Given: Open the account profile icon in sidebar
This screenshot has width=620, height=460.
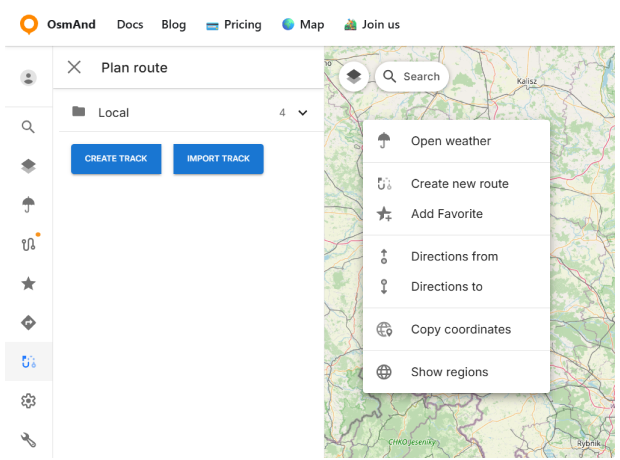Looking at the screenshot, I should [28, 78].
